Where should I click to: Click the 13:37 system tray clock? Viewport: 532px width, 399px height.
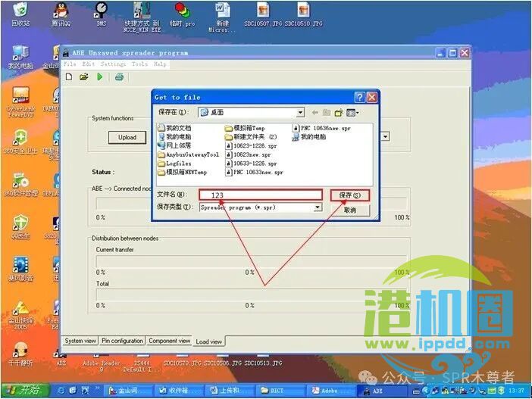click(x=516, y=391)
